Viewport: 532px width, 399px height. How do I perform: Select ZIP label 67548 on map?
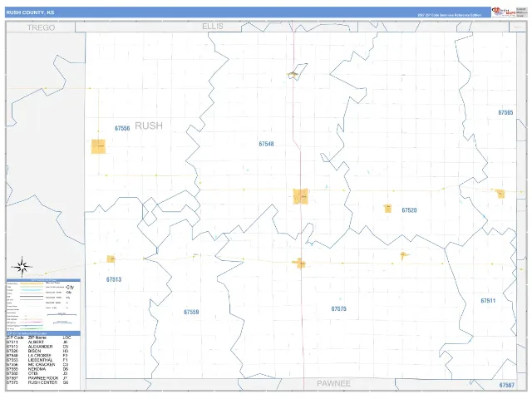266,144
